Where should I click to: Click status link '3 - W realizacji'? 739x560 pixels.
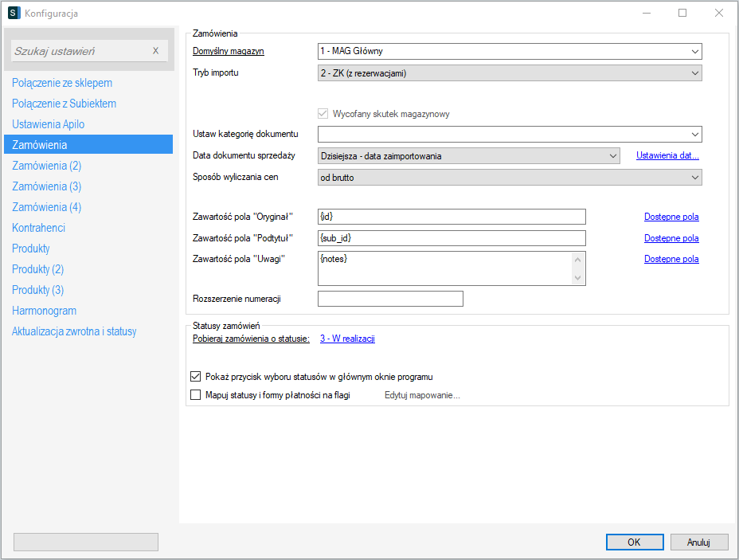pos(347,339)
